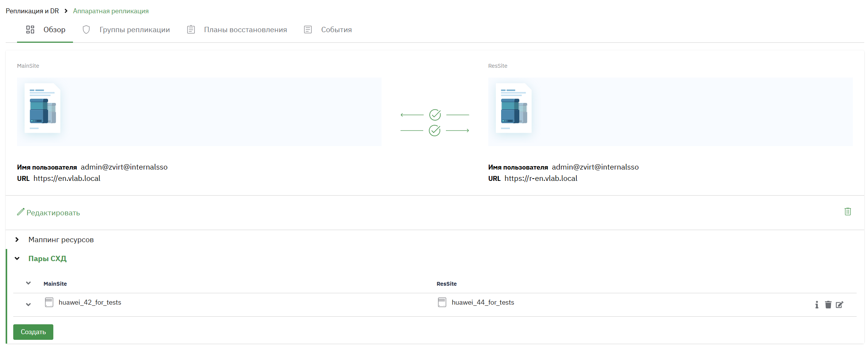Click the MainSite server illustration

click(42, 108)
